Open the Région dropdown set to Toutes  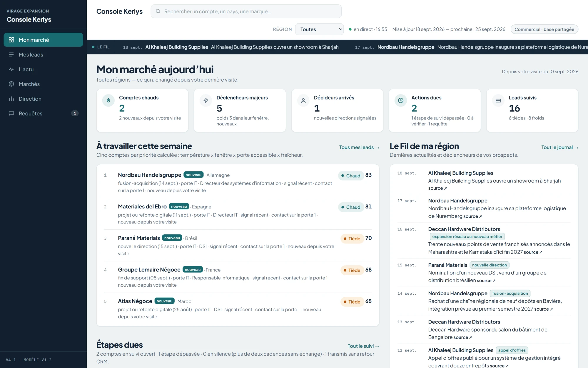[319, 29]
